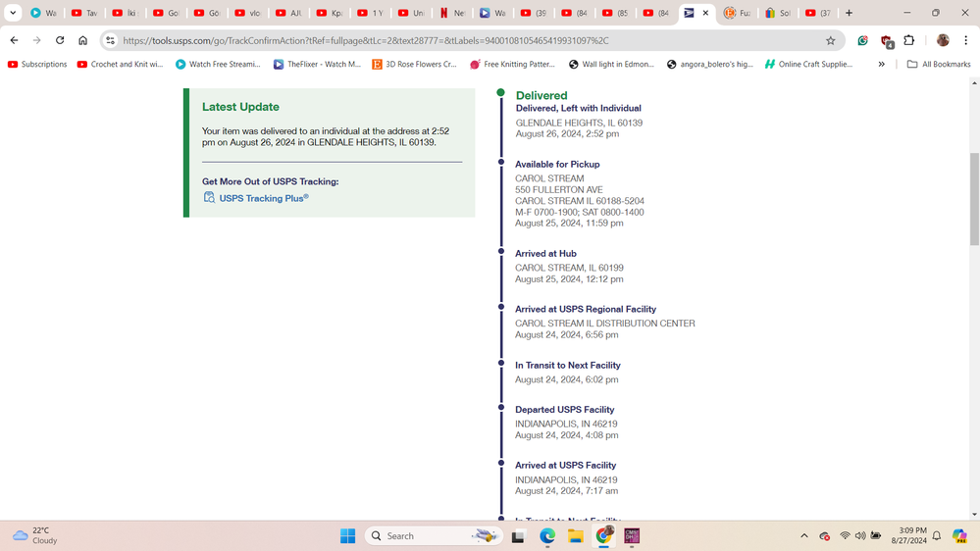This screenshot has height=551, width=980.
Task: Switch to the Netflix tab
Action: 453,13
